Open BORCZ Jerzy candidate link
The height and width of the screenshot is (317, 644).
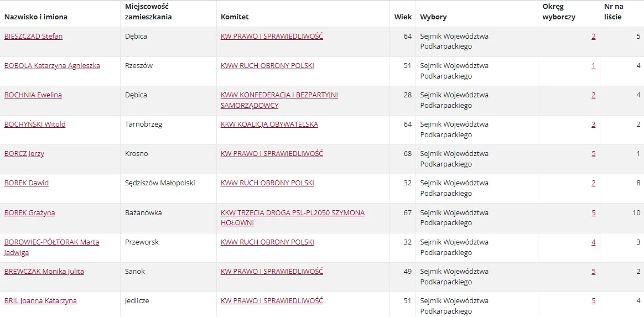24,154
